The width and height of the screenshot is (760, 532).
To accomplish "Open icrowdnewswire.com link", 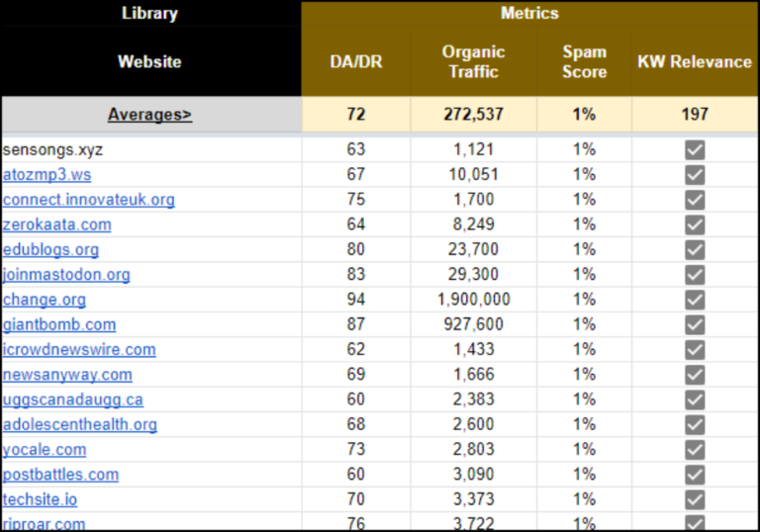I will click(x=79, y=350).
